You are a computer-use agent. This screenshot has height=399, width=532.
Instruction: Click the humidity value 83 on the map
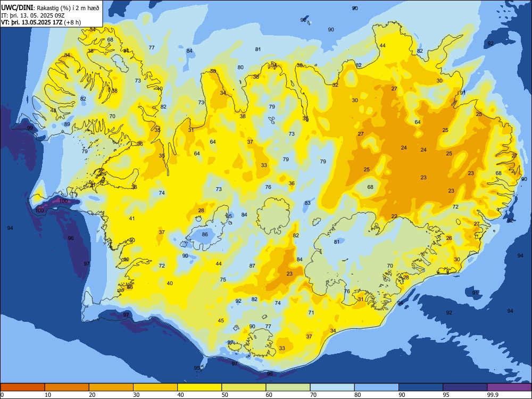(x=307, y=203)
